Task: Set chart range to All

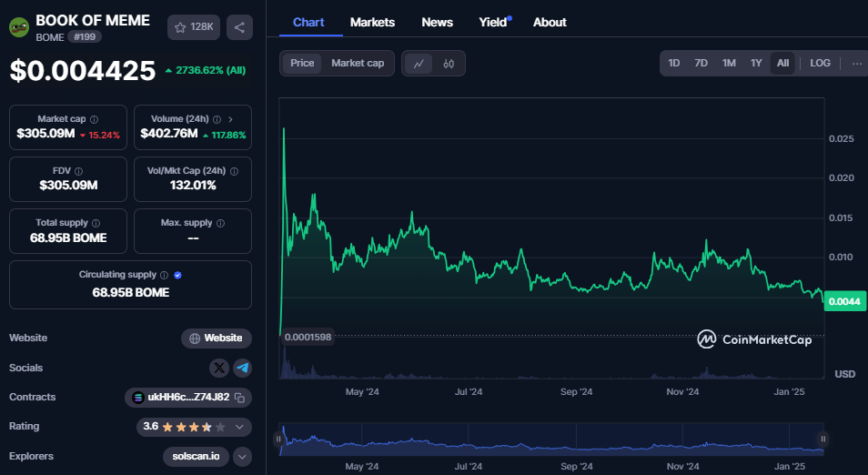Action: click(x=782, y=63)
